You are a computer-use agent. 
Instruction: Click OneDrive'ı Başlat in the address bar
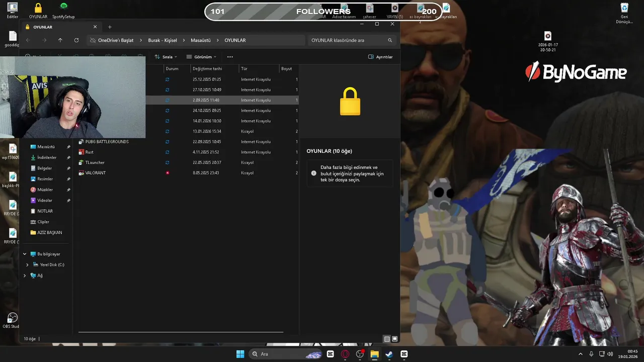tap(116, 40)
